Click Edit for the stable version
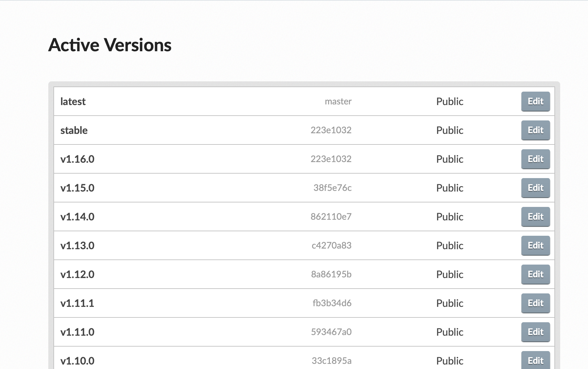Screen dimensions: 588x369 [x=535, y=130]
